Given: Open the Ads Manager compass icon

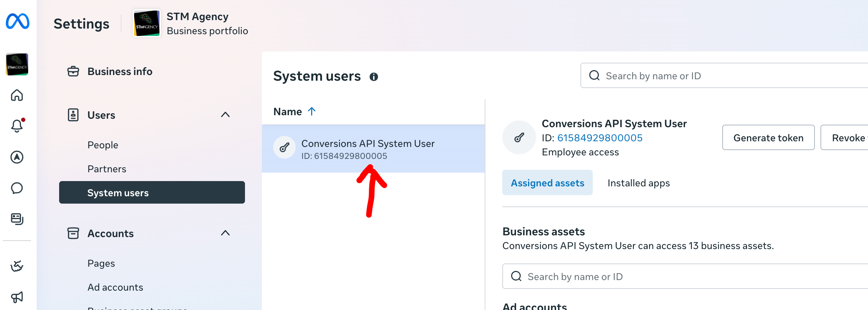Looking at the screenshot, I should pyautogui.click(x=17, y=157).
